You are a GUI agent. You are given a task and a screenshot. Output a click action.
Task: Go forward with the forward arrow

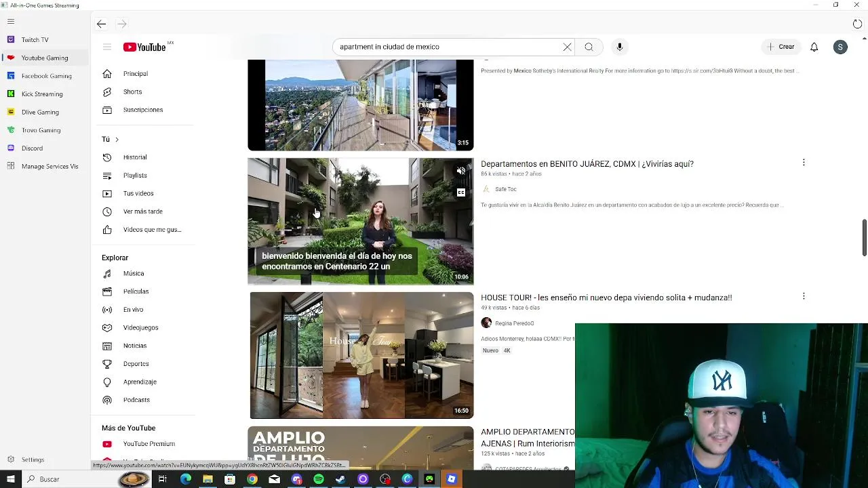point(122,24)
